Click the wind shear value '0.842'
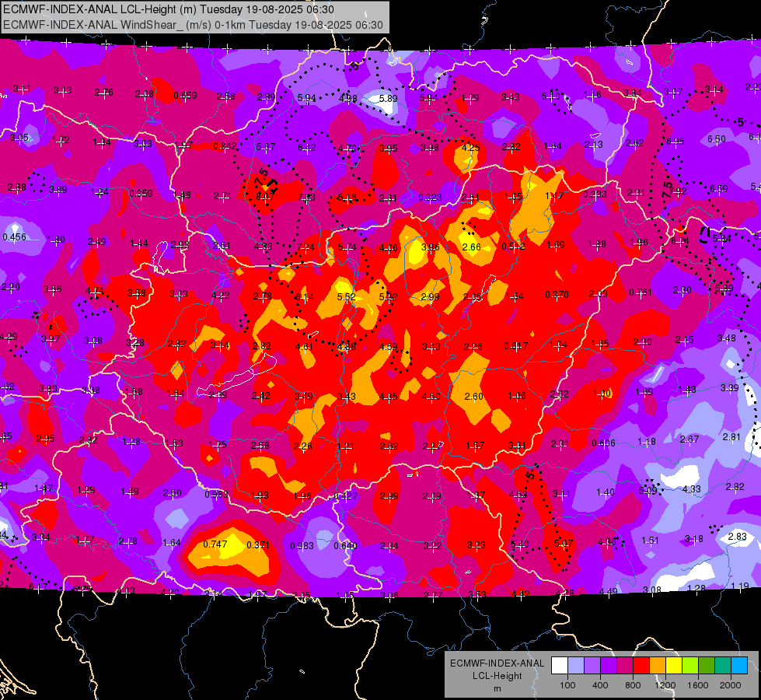Viewport: 761px width, 700px height. pyautogui.click(x=225, y=145)
